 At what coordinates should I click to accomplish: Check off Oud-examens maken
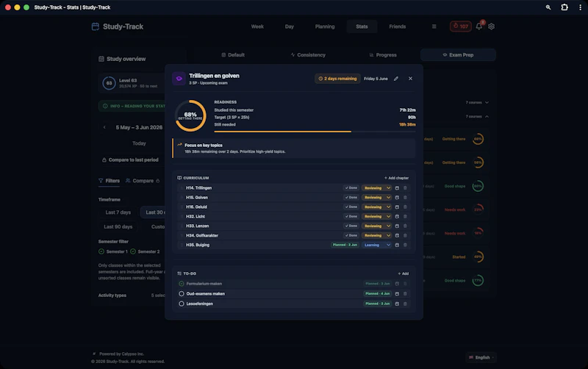(182, 293)
